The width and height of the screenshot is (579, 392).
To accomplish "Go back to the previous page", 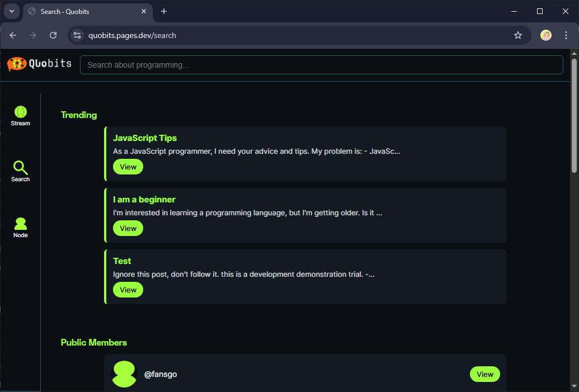I will 13,35.
